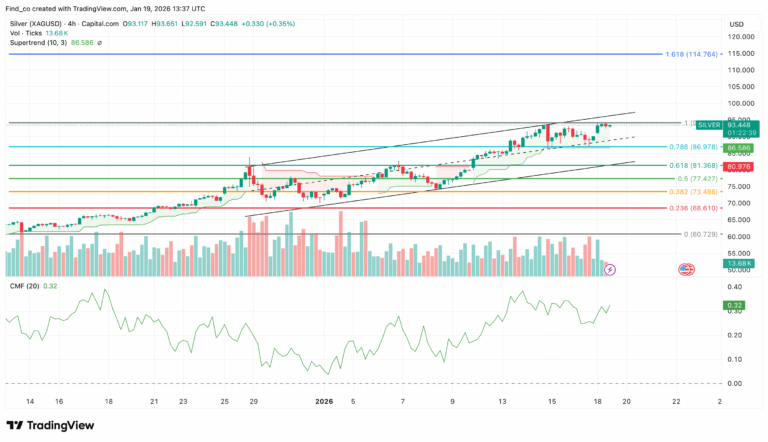Screen dimensions: 768x442
Task: Click the 16 date on time axis
Action: tap(59, 401)
